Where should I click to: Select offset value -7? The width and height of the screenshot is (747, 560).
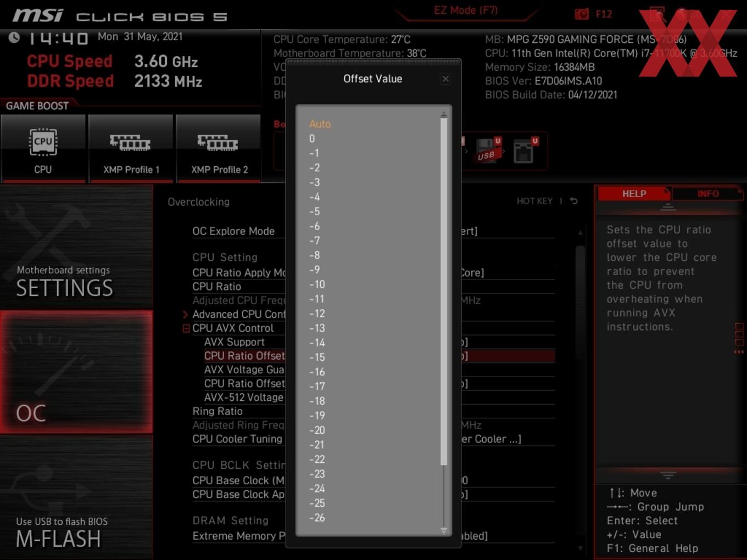pyautogui.click(x=314, y=240)
